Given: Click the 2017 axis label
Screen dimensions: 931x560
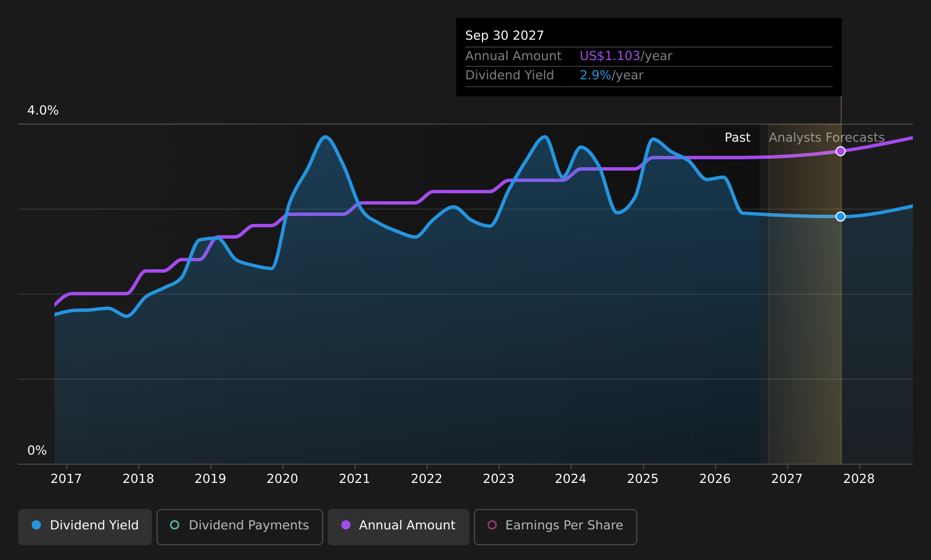Looking at the screenshot, I should 66,479.
